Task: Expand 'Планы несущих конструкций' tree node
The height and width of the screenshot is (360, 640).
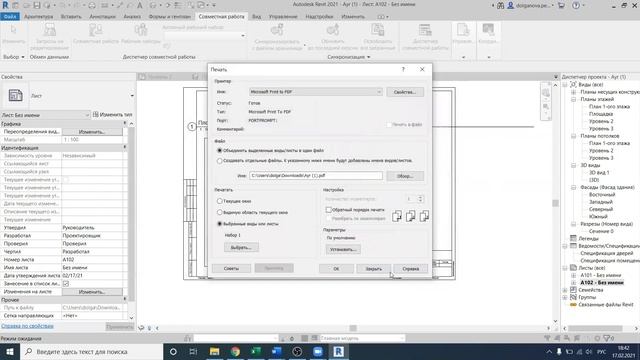Action: click(573, 92)
